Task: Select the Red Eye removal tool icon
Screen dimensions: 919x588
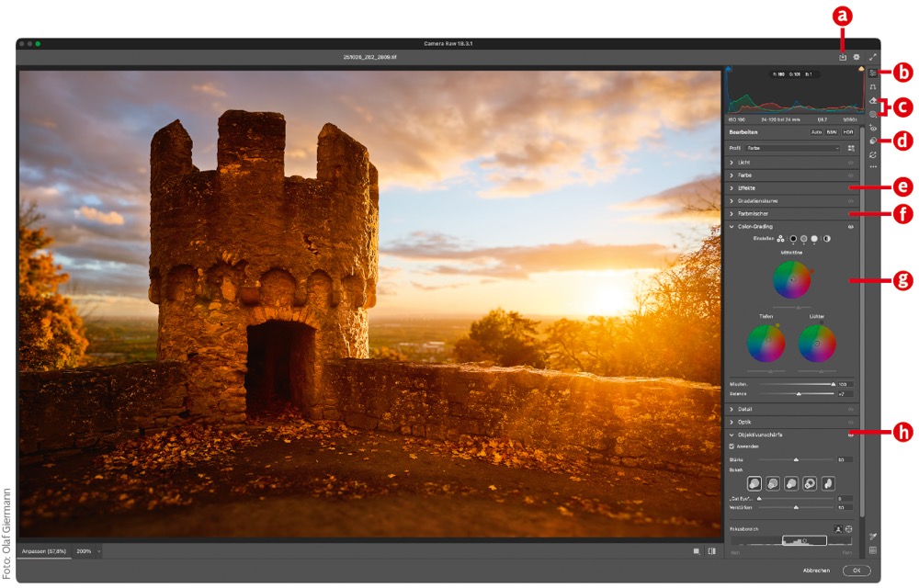Action: point(873,128)
